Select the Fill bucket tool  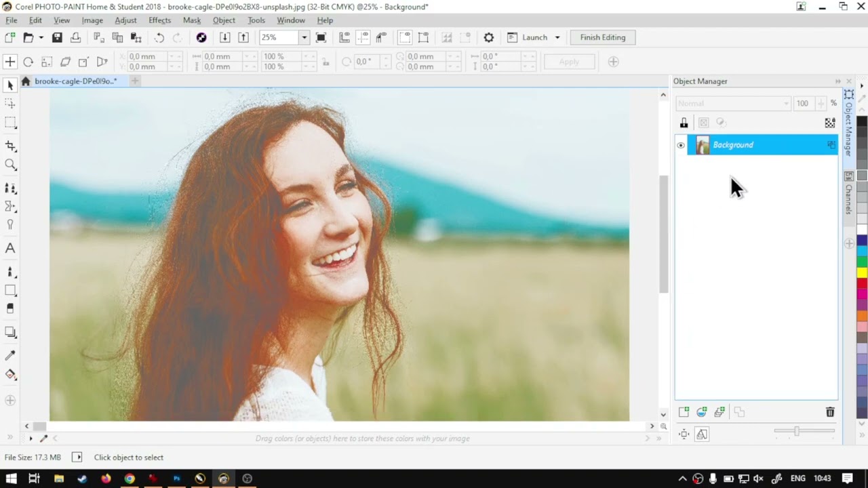click(x=10, y=375)
